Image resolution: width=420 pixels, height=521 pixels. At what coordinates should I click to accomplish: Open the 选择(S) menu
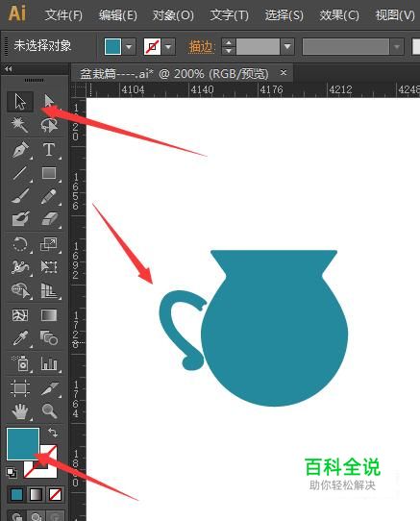pyautogui.click(x=284, y=15)
